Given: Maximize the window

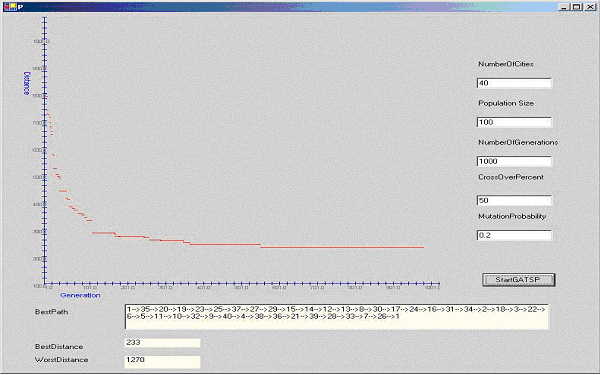Looking at the screenshot, I should [x=577, y=7].
